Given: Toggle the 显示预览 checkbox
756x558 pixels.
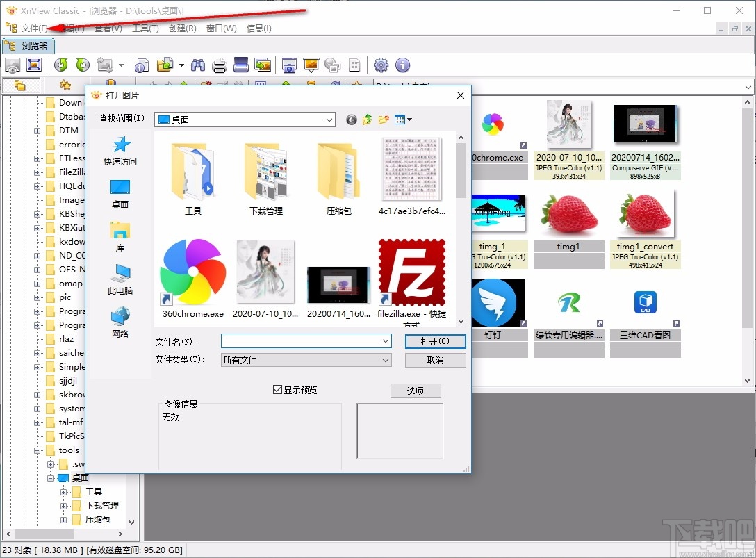Looking at the screenshot, I should [x=277, y=389].
